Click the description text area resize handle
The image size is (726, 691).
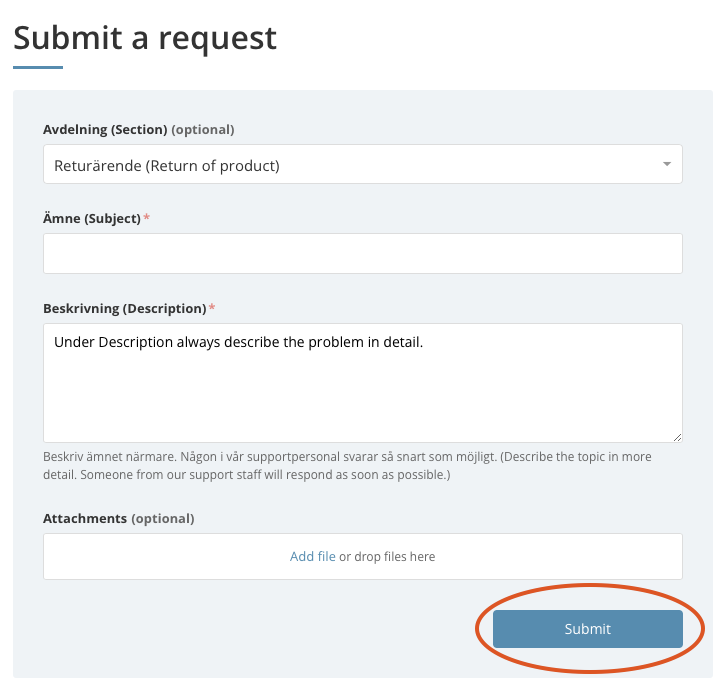coord(677,437)
